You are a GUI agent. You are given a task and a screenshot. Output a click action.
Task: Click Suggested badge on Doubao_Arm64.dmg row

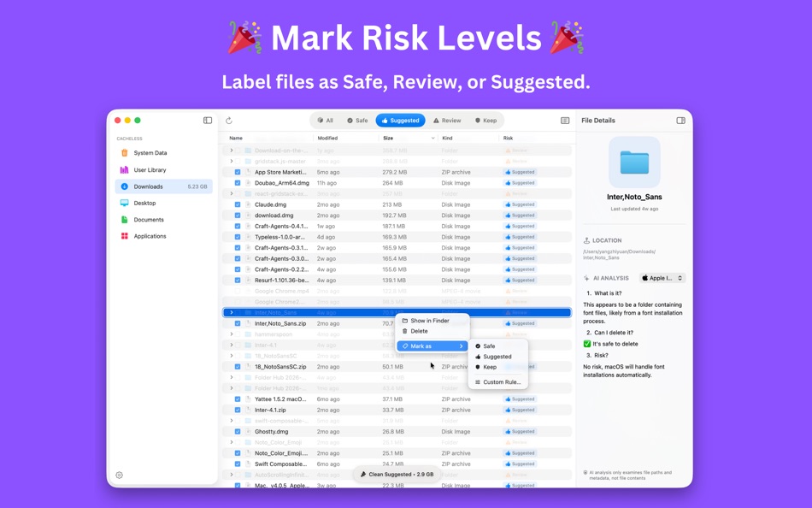click(x=520, y=183)
